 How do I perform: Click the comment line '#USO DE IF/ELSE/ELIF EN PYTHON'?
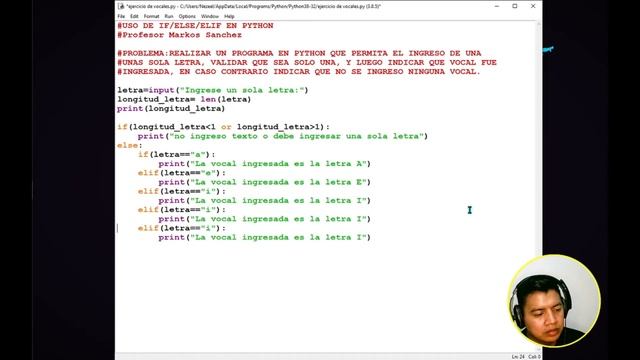tap(196, 26)
